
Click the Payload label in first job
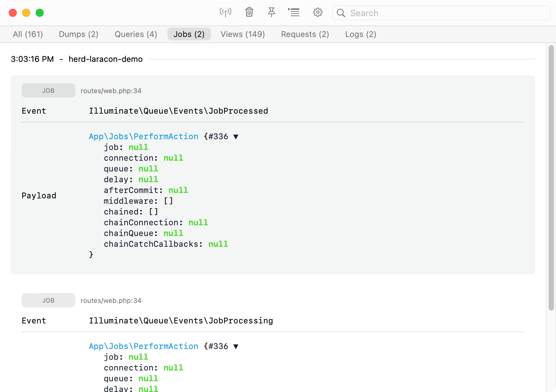pyautogui.click(x=39, y=196)
